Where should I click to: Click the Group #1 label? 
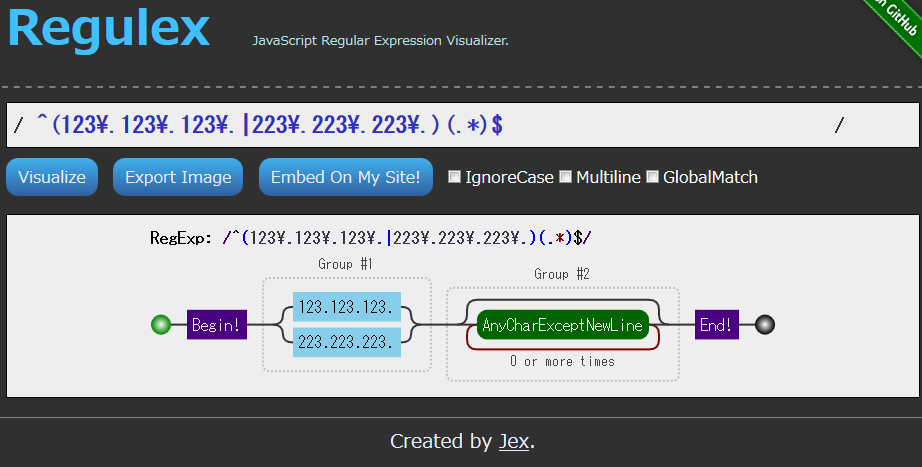[346, 264]
